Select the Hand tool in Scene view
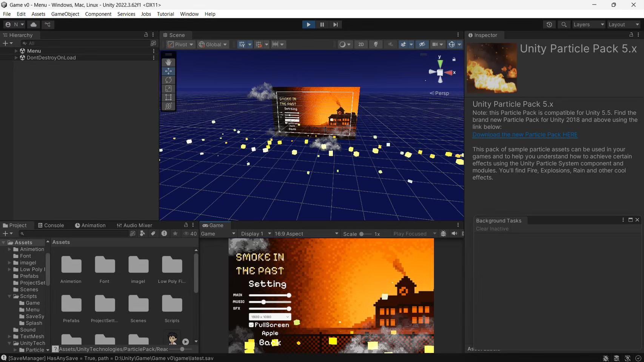The image size is (644, 362). point(168,62)
